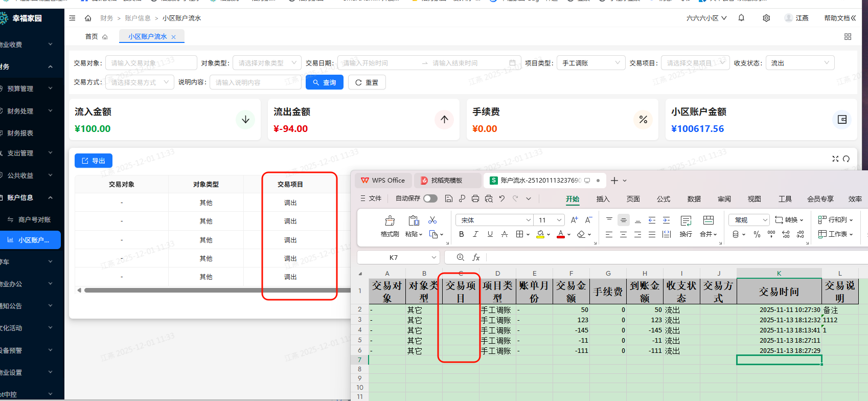The width and height of the screenshot is (868, 401).
Task: Click the decrease indent icon
Action: pos(652,220)
